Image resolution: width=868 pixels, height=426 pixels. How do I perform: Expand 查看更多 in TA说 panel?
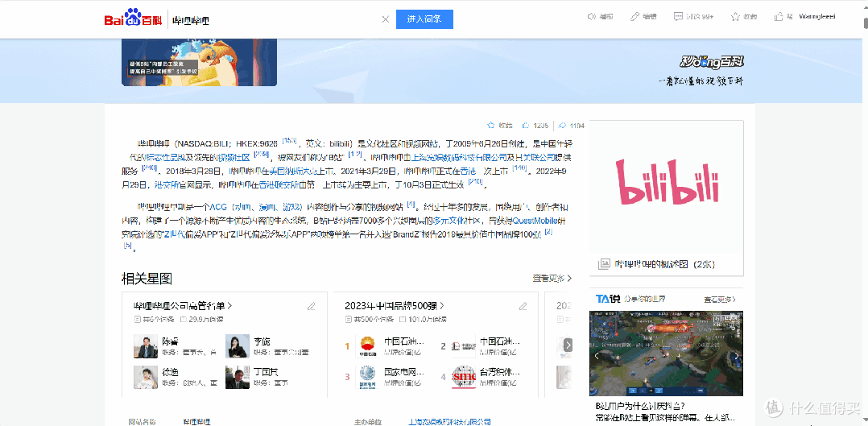point(720,299)
